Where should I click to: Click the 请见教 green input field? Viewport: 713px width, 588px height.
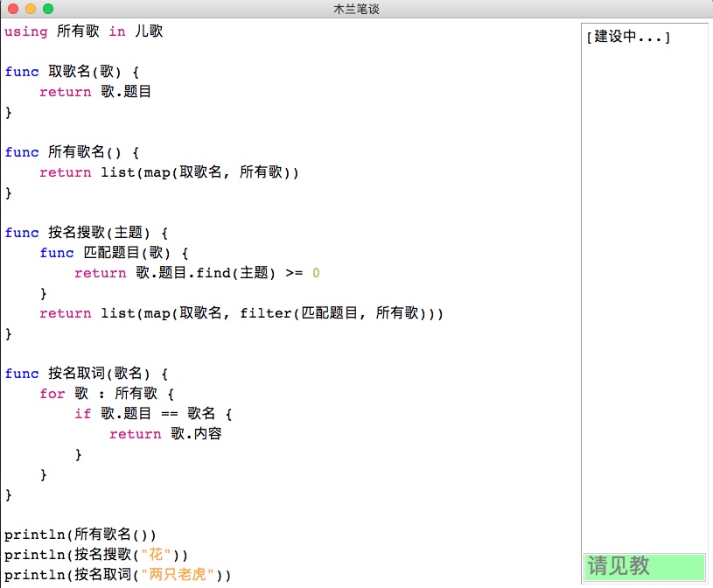pos(645,566)
